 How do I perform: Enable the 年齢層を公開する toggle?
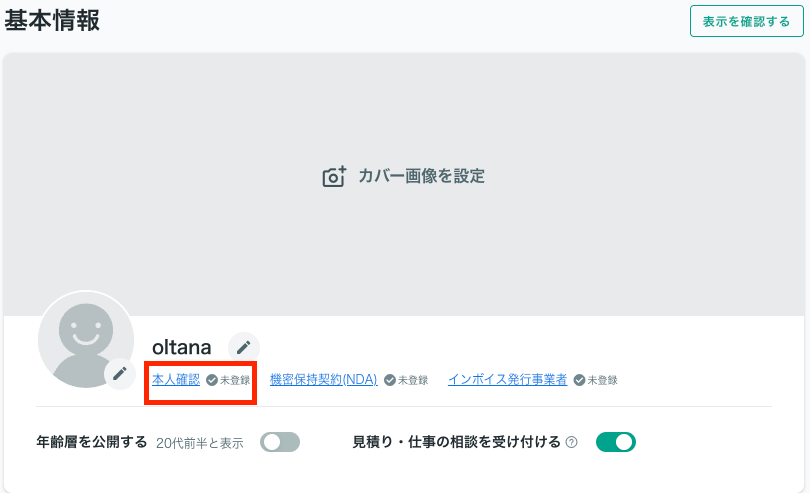coord(280,442)
